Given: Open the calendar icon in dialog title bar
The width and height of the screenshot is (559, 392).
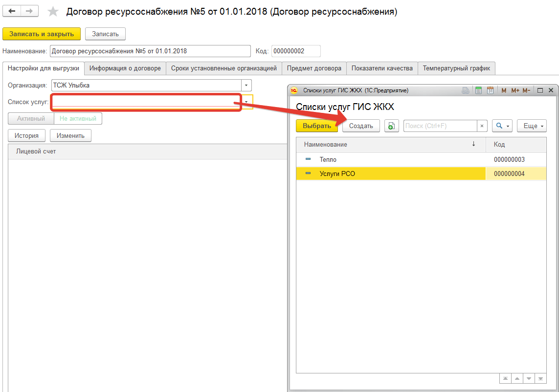Looking at the screenshot, I should (x=490, y=90).
